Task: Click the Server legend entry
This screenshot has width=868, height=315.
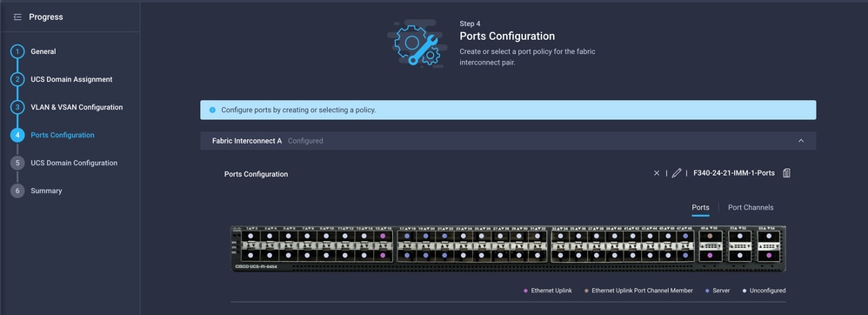Action: click(718, 290)
